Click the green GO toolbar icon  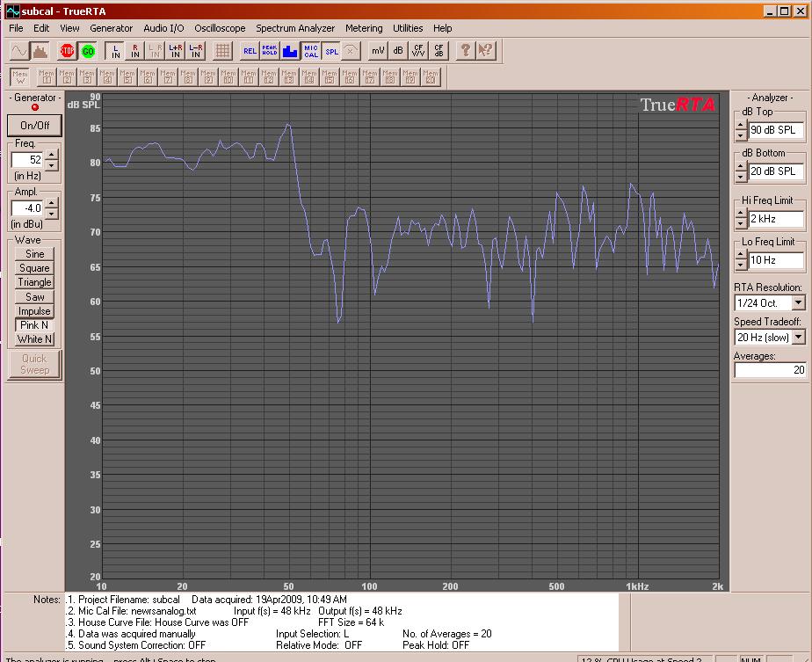[88, 51]
